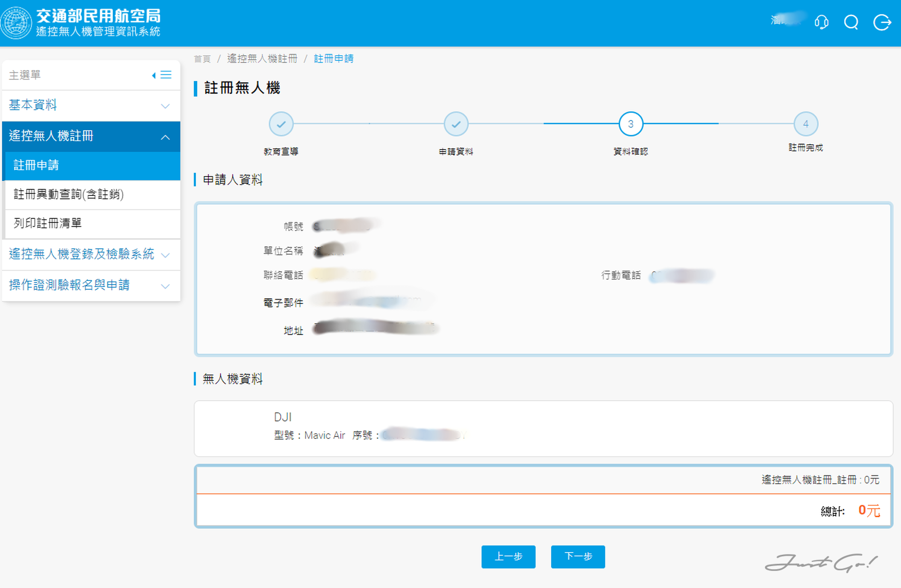The width and height of the screenshot is (901, 588).
Task: Click the 交通部民用航空局 logo emblem
Action: 16,22
